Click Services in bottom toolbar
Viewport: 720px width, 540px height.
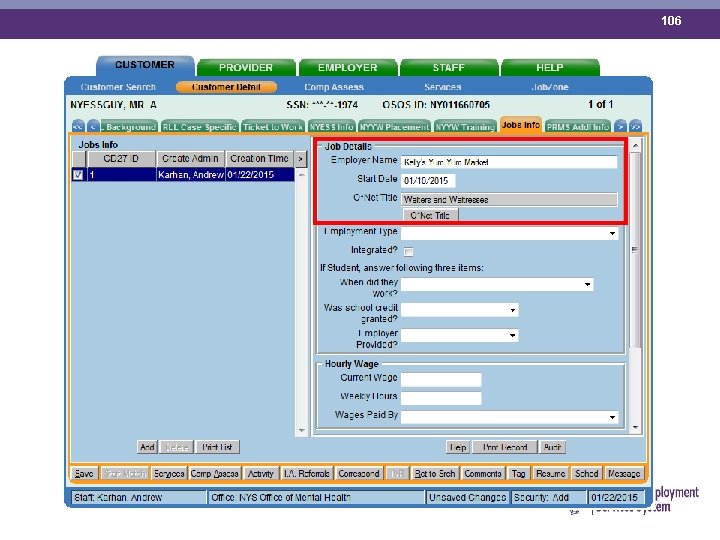pyautogui.click(x=169, y=473)
